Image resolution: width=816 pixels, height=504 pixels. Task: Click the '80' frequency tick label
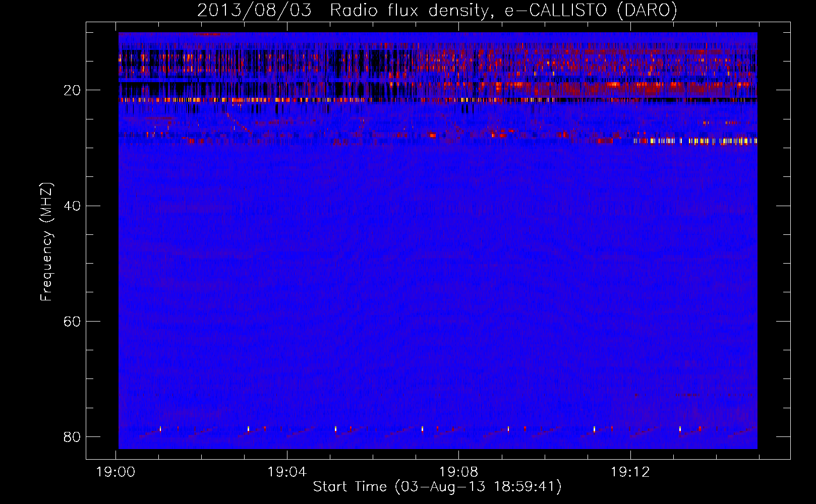point(72,436)
